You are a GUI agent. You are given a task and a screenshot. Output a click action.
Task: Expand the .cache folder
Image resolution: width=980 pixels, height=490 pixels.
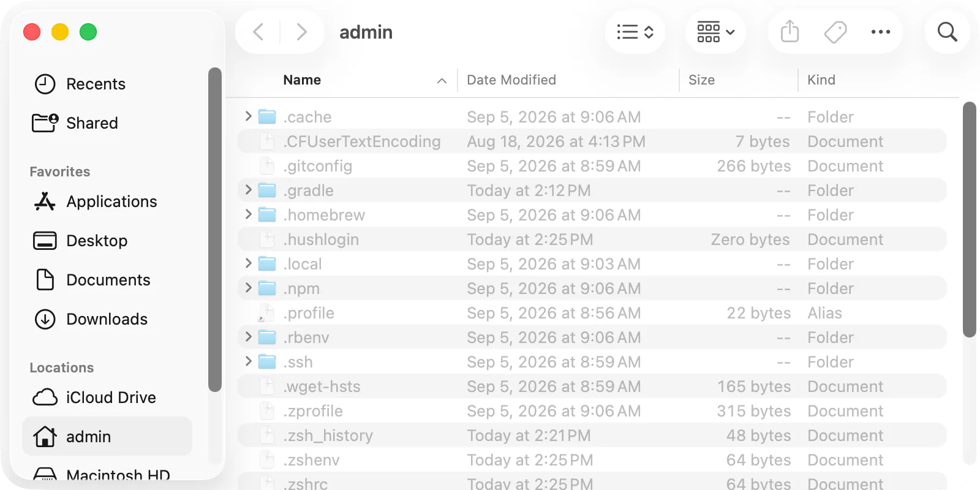[248, 116]
